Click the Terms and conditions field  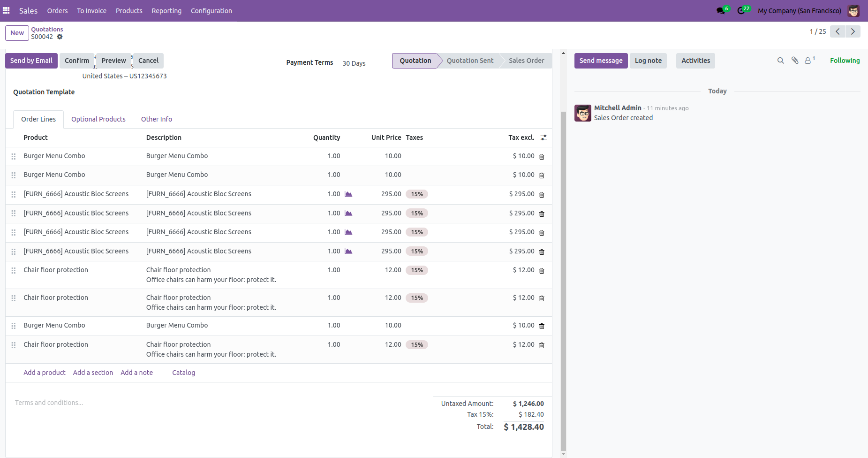coord(49,403)
